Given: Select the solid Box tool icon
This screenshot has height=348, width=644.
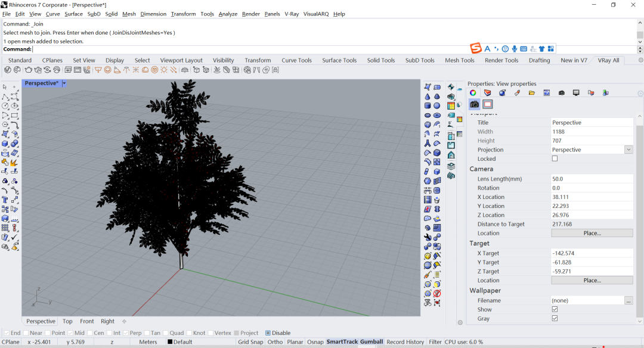Looking at the screenshot, I should 5,144.
